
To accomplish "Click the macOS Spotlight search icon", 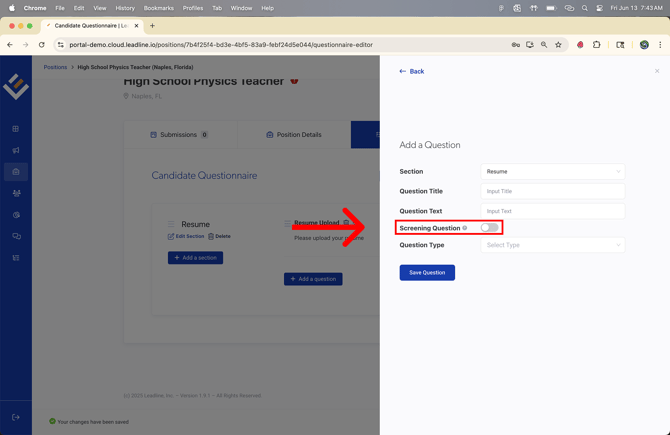I will pos(585,8).
